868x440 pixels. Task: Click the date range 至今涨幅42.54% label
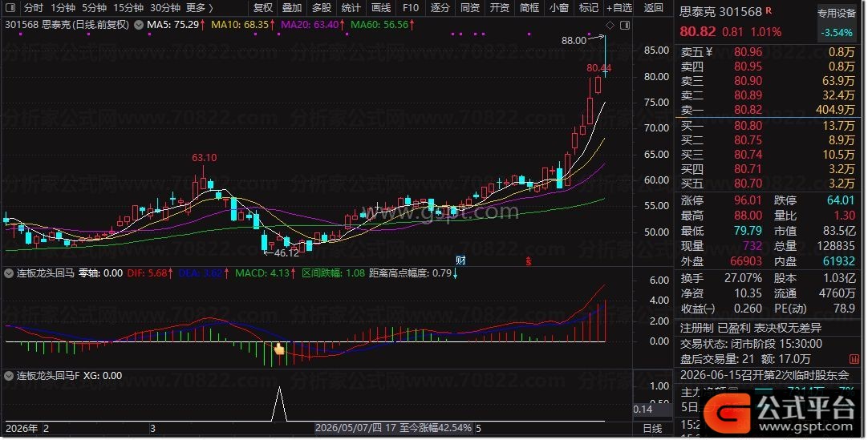393,429
